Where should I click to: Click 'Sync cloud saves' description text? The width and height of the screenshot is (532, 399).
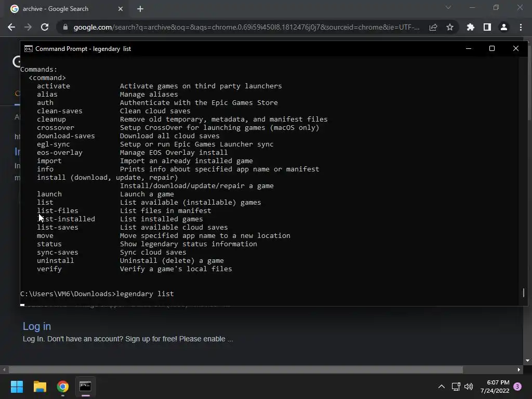153,252
